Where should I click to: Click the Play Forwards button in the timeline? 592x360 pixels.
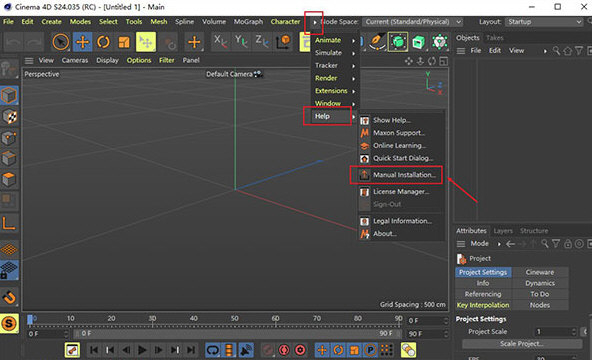(x=142, y=350)
